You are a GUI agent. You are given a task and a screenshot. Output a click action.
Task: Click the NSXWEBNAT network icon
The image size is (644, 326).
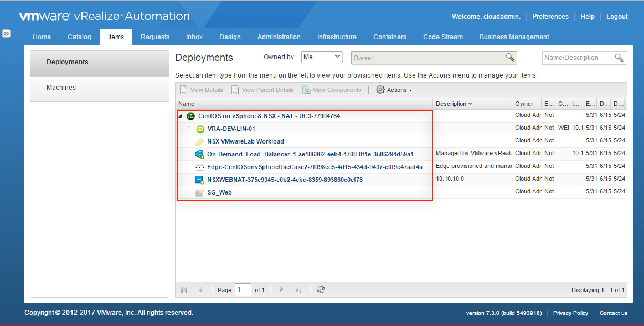(200, 180)
